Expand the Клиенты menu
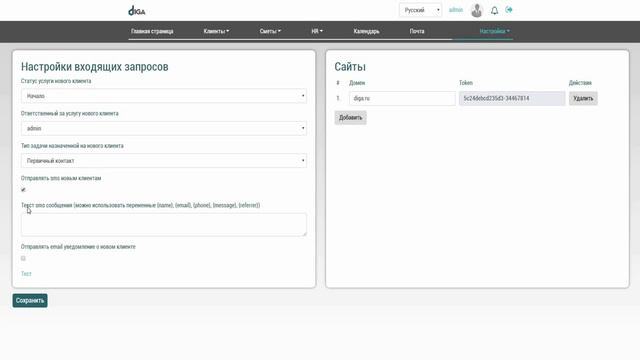Image resolution: width=640 pixels, height=360 pixels. [x=216, y=31]
